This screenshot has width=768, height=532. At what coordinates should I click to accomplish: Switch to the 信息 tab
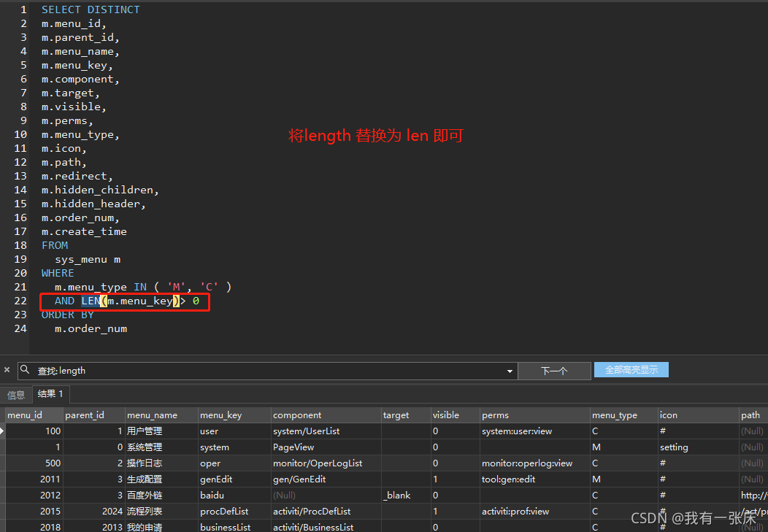click(16, 393)
